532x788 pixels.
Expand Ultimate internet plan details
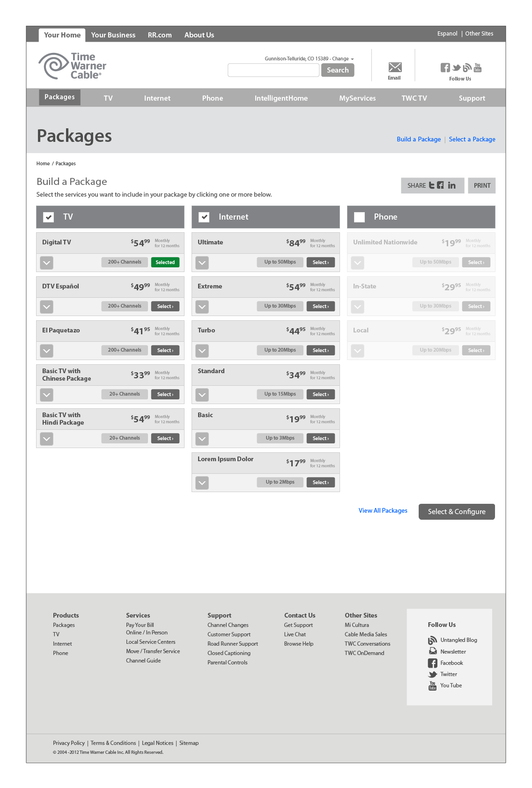tap(202, 263)
